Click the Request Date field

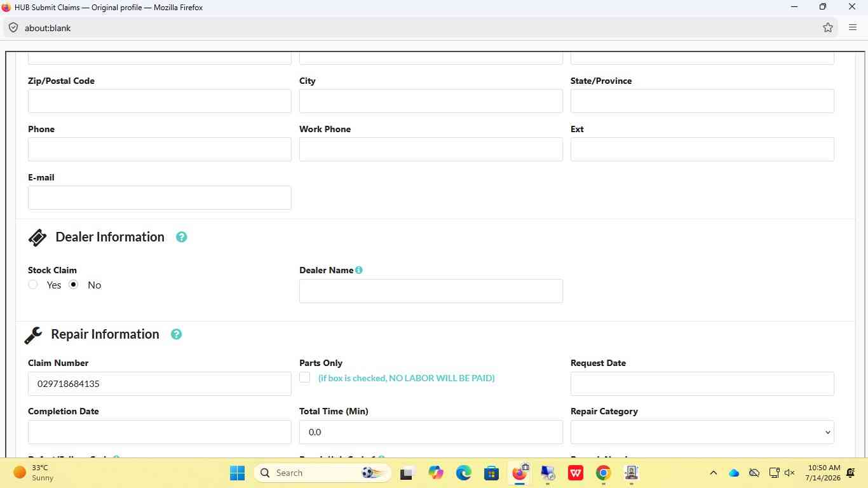point(702,384)
